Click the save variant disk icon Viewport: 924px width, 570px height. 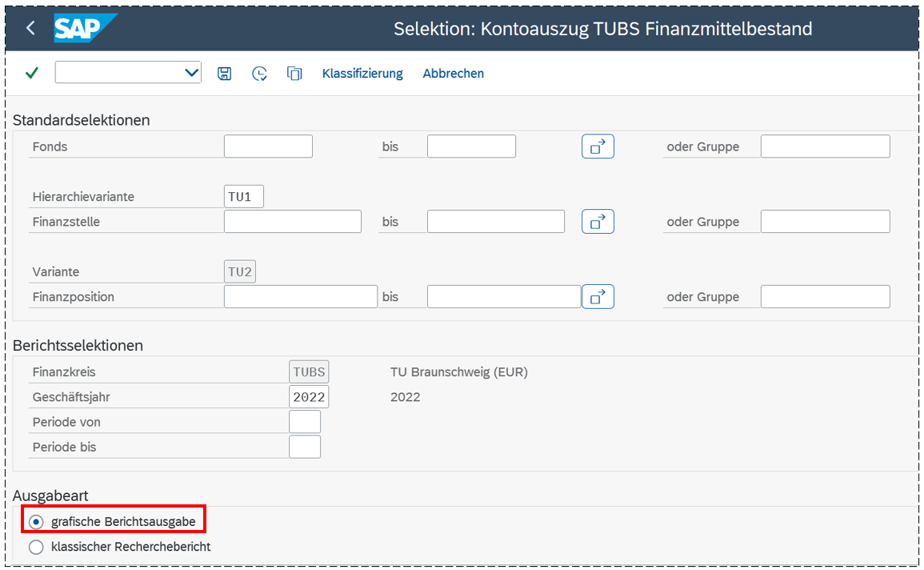pyautogui.click(x=225, y=74)
